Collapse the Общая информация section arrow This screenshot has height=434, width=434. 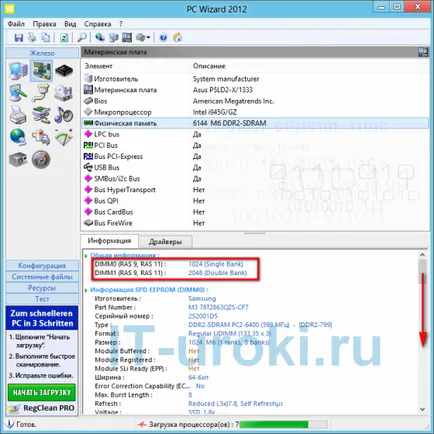[x=86, y=256]
